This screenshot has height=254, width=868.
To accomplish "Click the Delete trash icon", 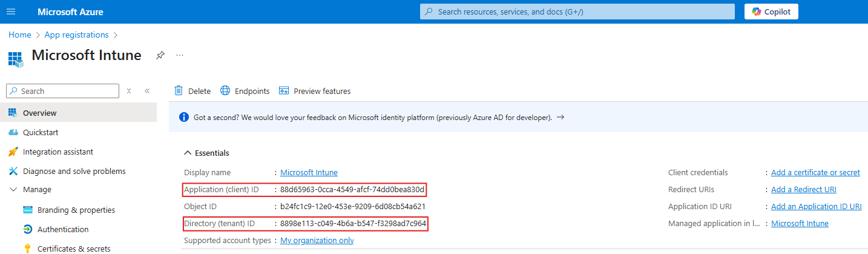I will point(179,90).
